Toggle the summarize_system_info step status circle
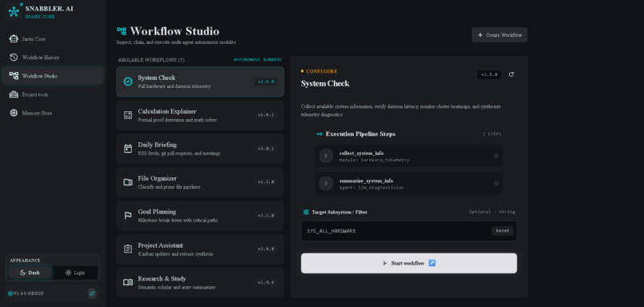 pos(496,183)
